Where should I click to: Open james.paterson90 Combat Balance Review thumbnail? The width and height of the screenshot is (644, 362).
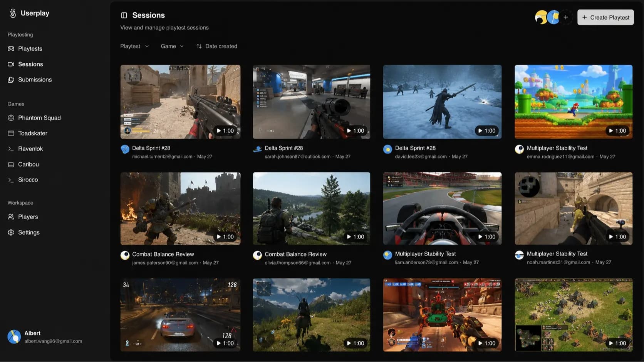180,209
